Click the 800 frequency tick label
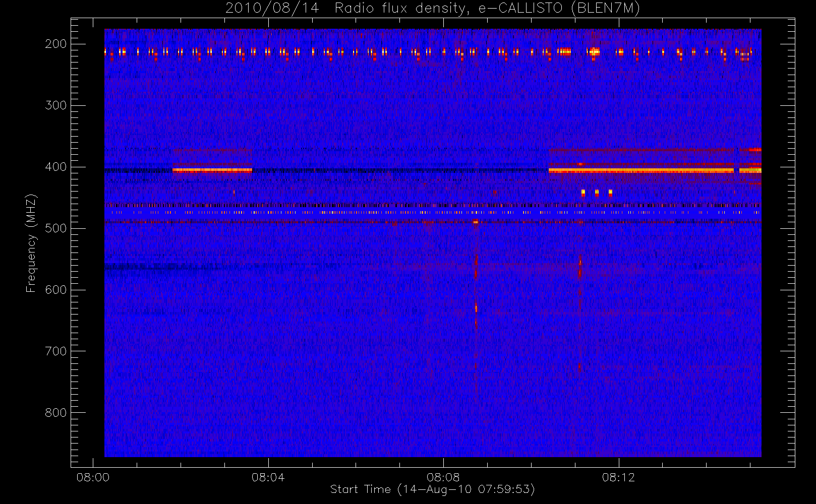Screen dimensions: 816x504 [x=56, y=413]
